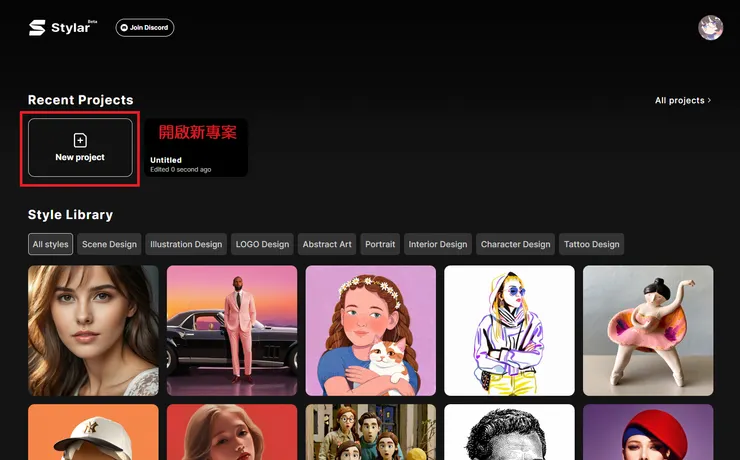The height and width of the screenshot is (460, 740).
Task: Choose the 3D cartoon family style
Action: (x=371, y=432)
